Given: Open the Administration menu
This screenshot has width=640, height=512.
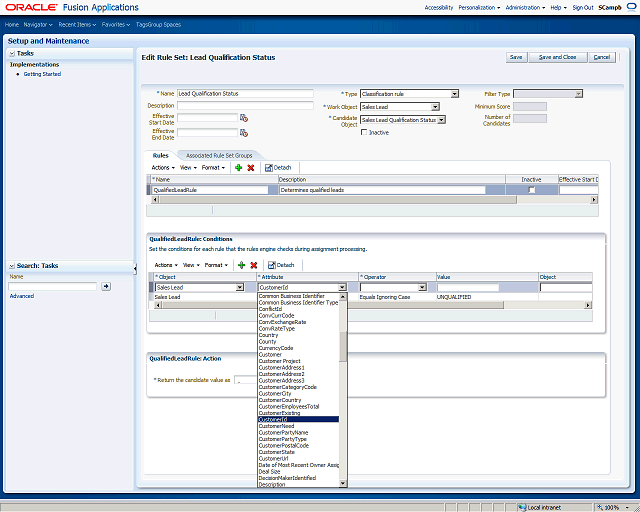Looking at the screenshot, I should pyautogui.click(x=525, y=7).
